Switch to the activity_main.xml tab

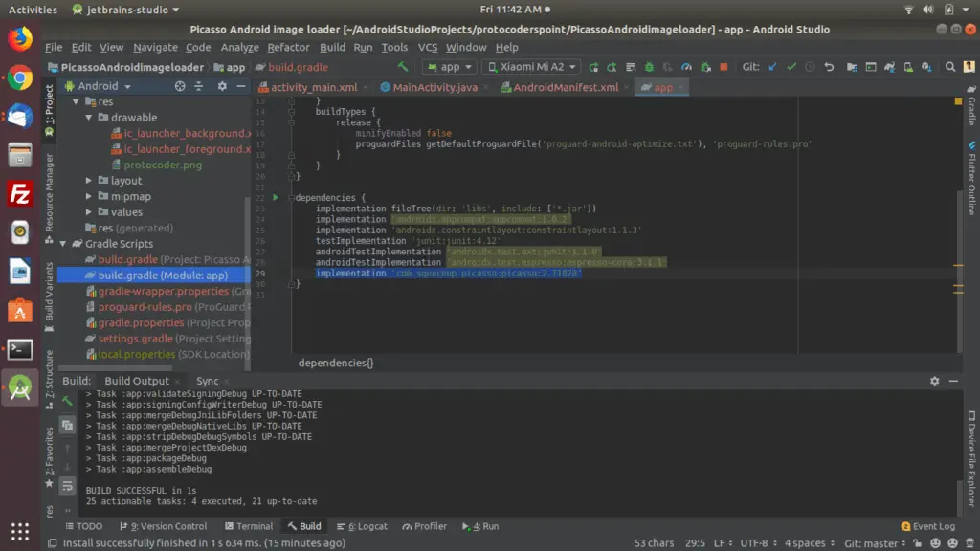(313, 87)
